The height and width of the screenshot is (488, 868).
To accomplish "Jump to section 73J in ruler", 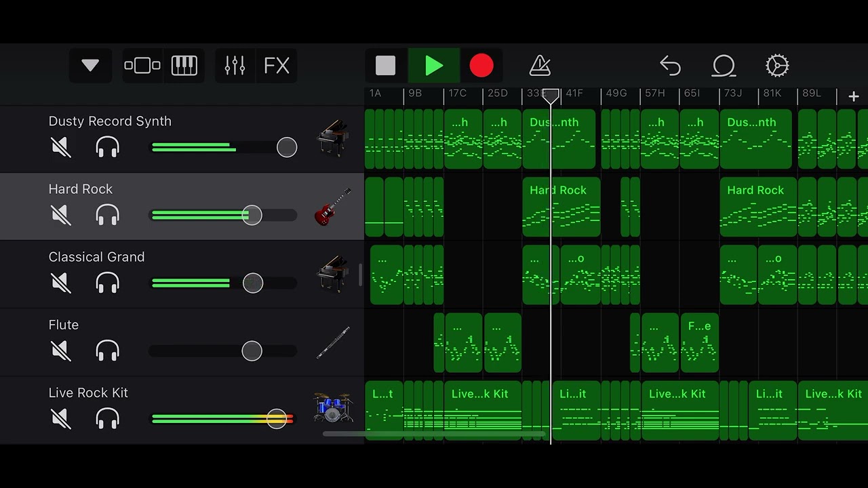I will tap(733, 94).
